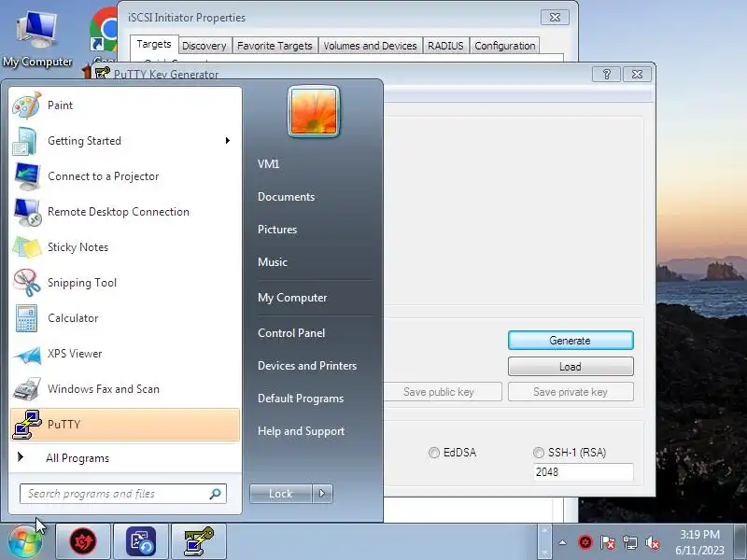Click Save public key
Screen dimensions: 747x560
tap(442, 392)
